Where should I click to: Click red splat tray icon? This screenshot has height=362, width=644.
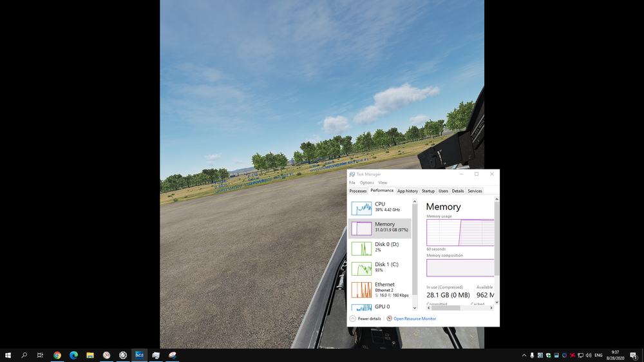click(572, 356)
